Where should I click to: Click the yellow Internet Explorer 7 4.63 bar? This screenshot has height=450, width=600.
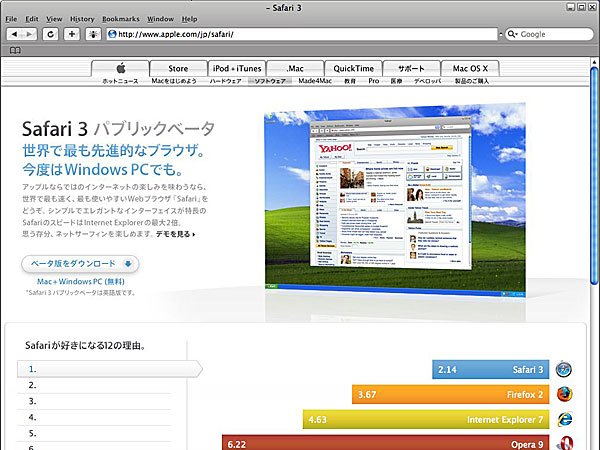click(426, 419)
